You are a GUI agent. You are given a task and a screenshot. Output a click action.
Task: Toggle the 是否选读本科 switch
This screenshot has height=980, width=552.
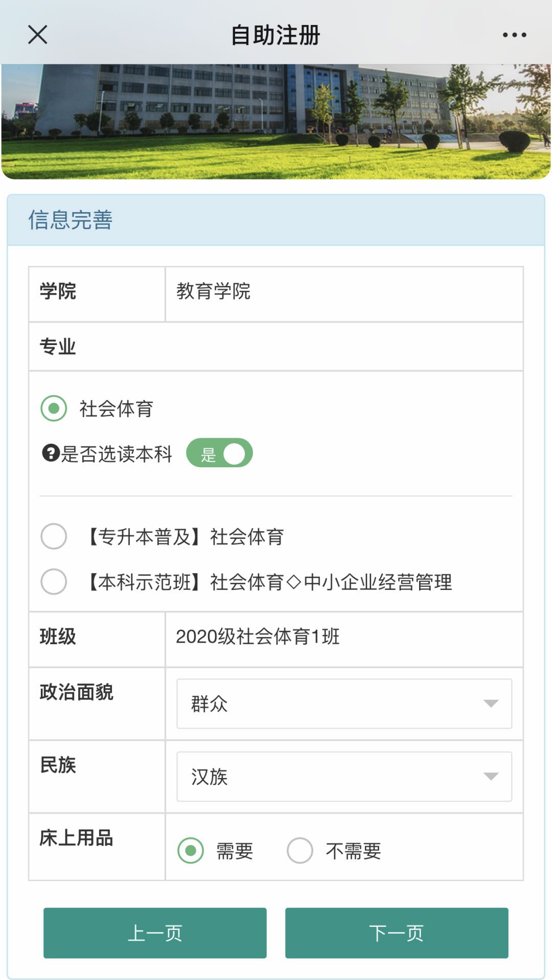pyautogui.click(x=219, y=453)
